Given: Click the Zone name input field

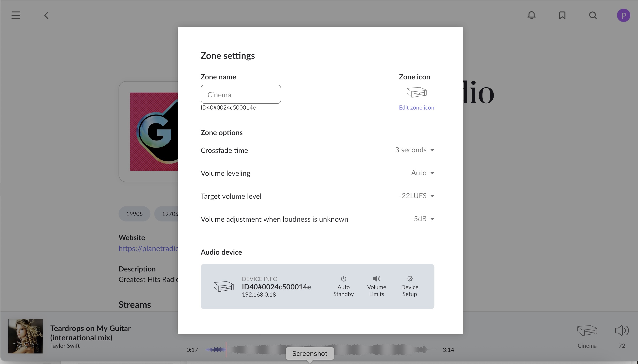Looking at the screenshot, I should click(241, 94).
